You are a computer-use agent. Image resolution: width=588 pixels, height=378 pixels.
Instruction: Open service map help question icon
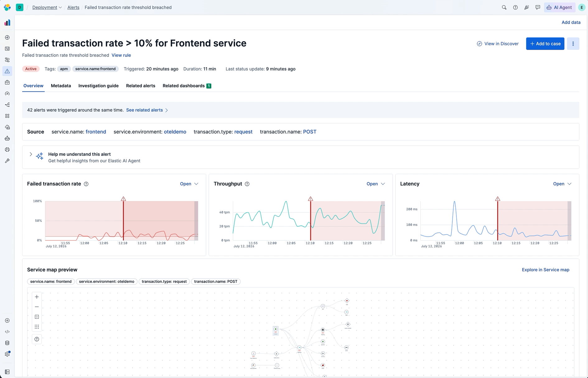coord(37,339)
